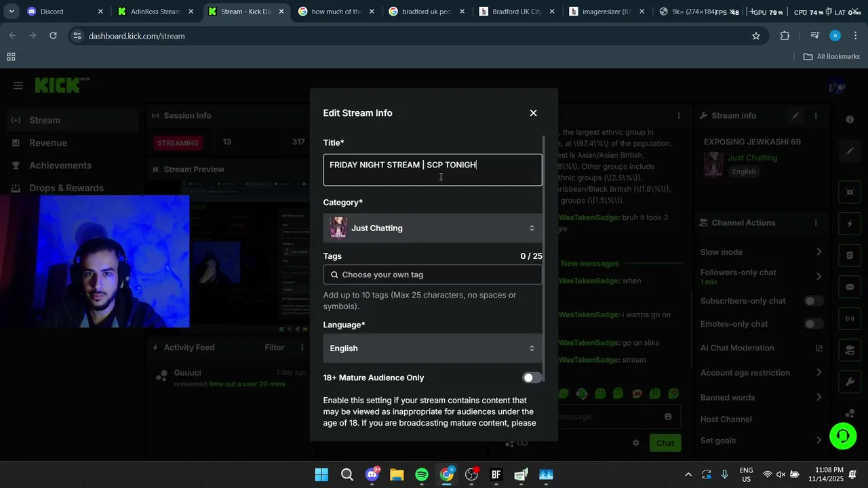The height and width of the screenshot is (488, 868).
Task: Open the English language dropdown
Action: tap(433, 348)
